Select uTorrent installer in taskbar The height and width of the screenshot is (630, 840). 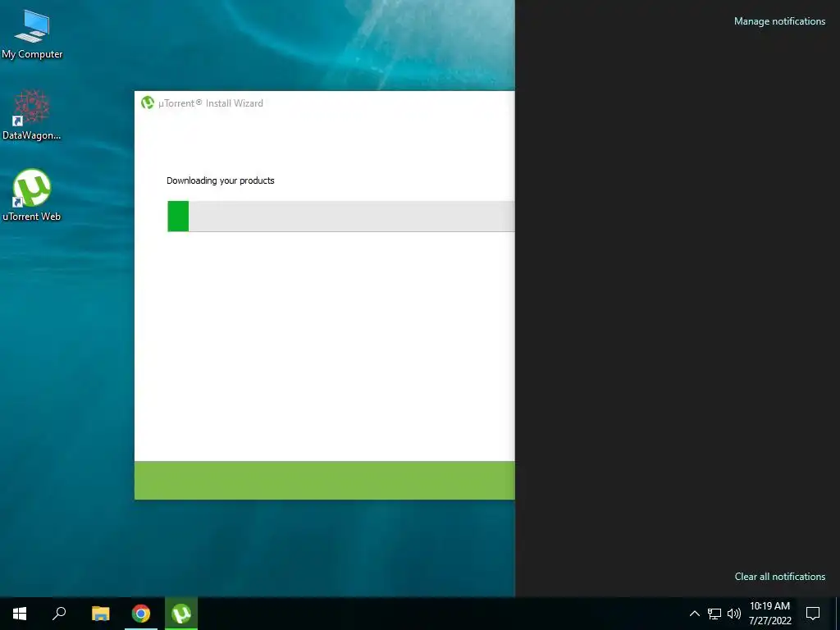tap(181, 614)
